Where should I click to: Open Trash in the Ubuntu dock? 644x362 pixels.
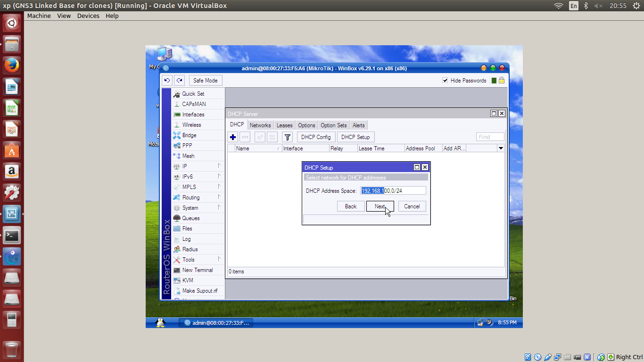12,350
